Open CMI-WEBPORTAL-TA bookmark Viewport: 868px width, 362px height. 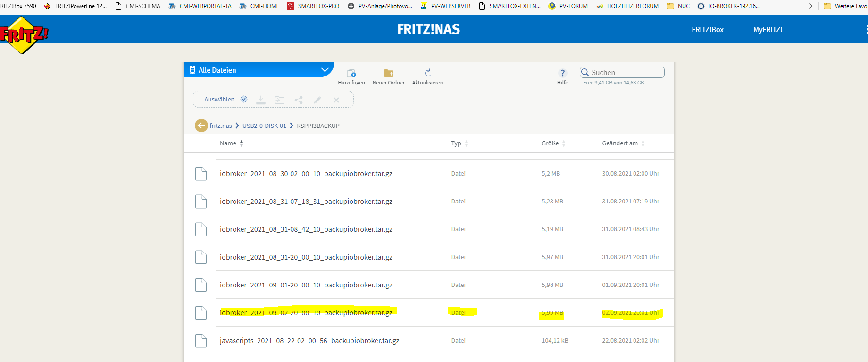[x=200, y=6]
